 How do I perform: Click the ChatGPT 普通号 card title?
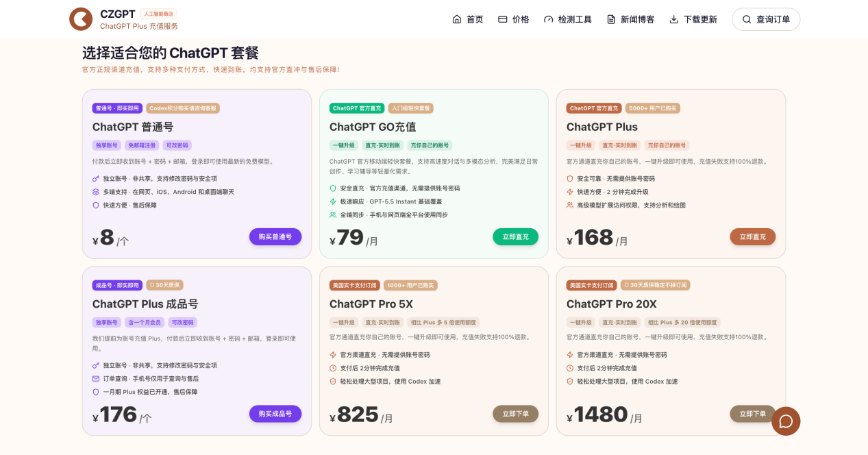(133, 127)
